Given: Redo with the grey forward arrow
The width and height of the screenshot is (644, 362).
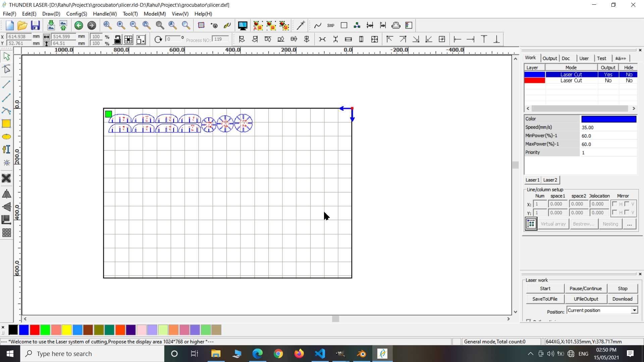Looking at the screenshot, I should [x=92, y=25].
